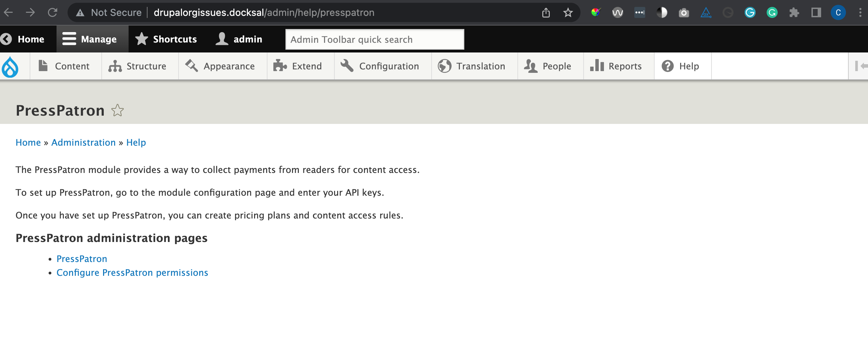Follow the Configure PressPatron permissions link
868x359 pixels.
point(132,272)
